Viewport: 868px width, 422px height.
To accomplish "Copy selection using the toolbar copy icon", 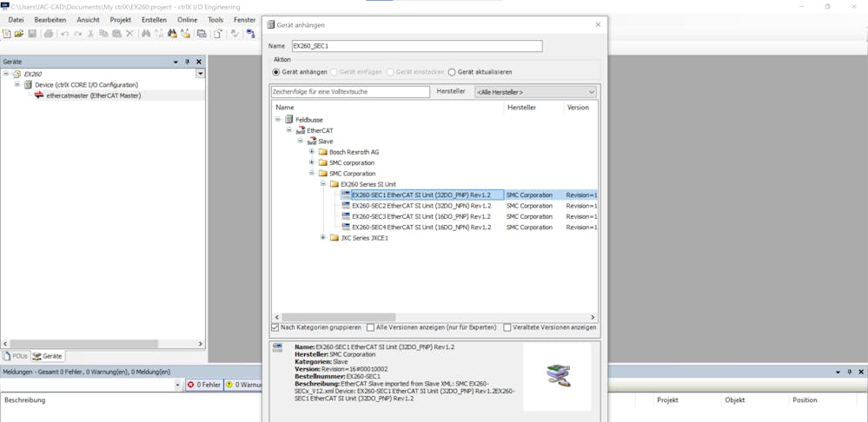I will click(x=103, y=34).
